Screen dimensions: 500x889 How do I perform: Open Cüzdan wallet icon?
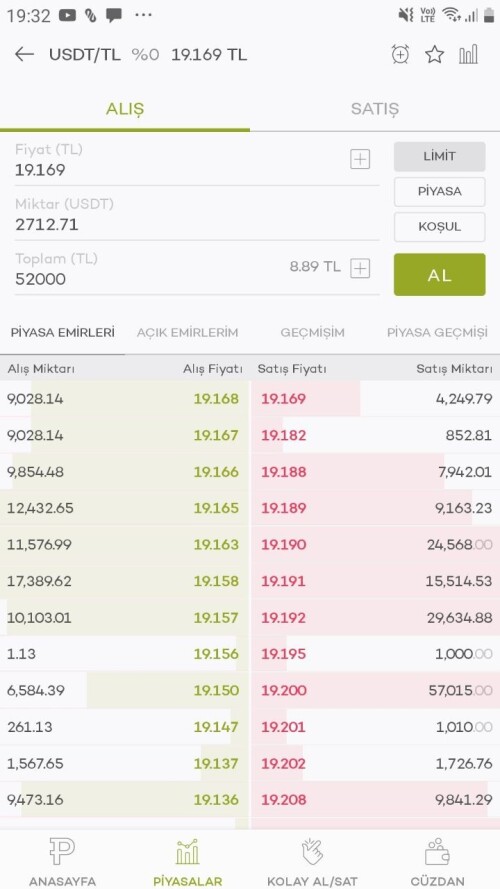tap(437, 852)
